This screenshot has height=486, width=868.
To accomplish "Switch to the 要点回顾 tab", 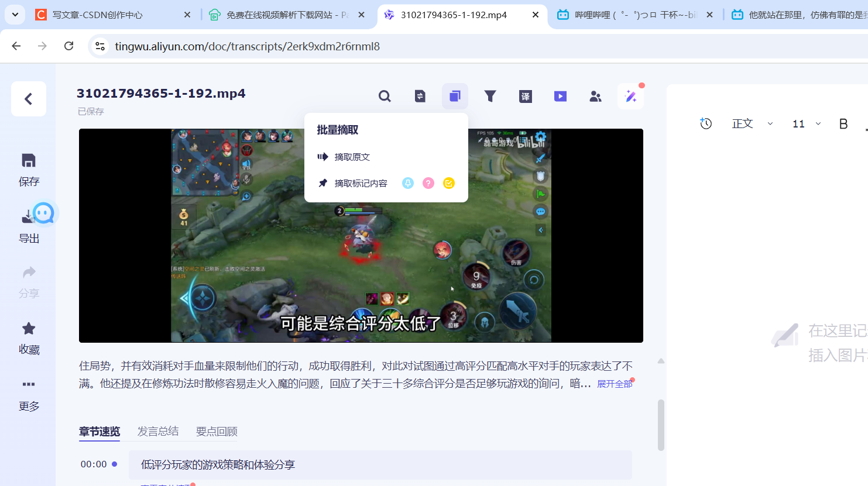I will tap(217, 432).
